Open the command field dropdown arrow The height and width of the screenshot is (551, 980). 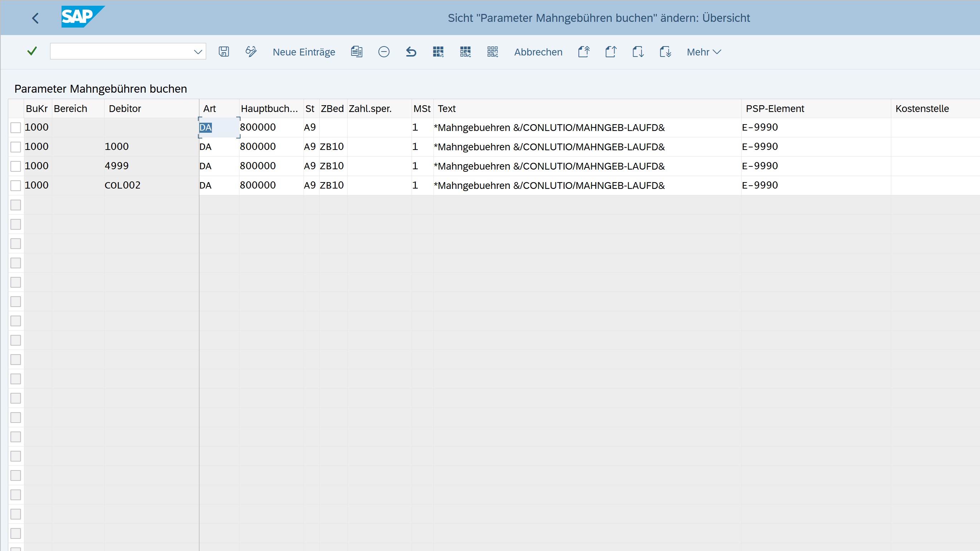[x=198, y=52]
